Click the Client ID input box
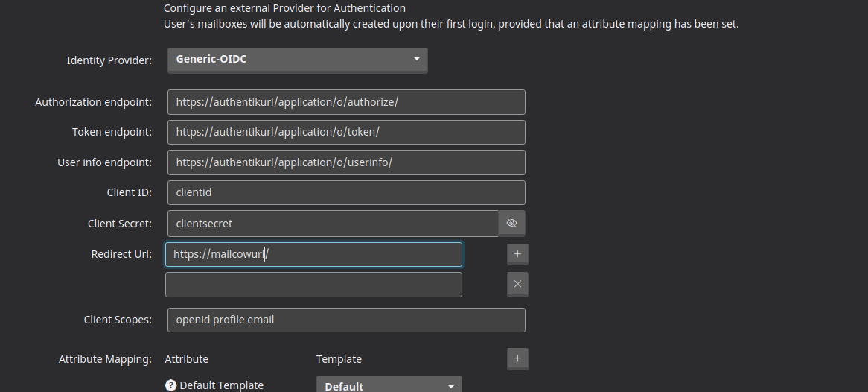 tap(346, 192)
